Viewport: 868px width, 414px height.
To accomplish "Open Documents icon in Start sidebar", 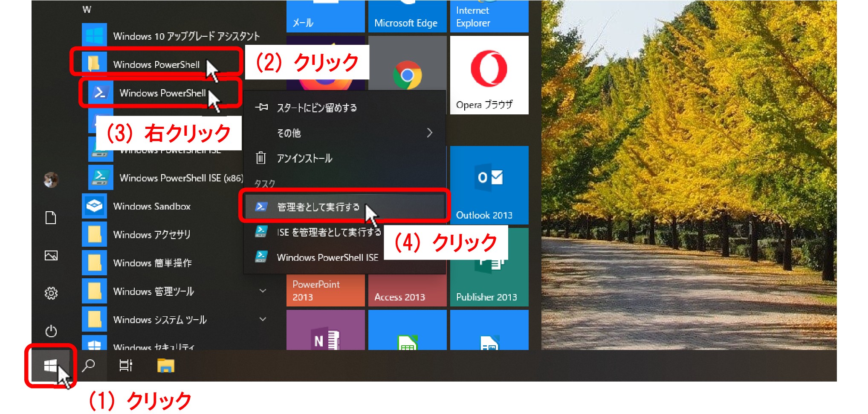I will click(51, 218).
